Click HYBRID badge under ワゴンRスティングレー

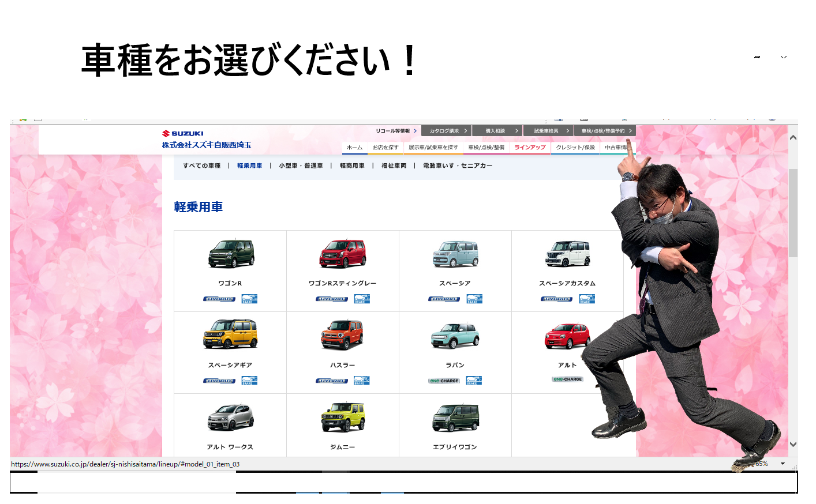point(332,299)
